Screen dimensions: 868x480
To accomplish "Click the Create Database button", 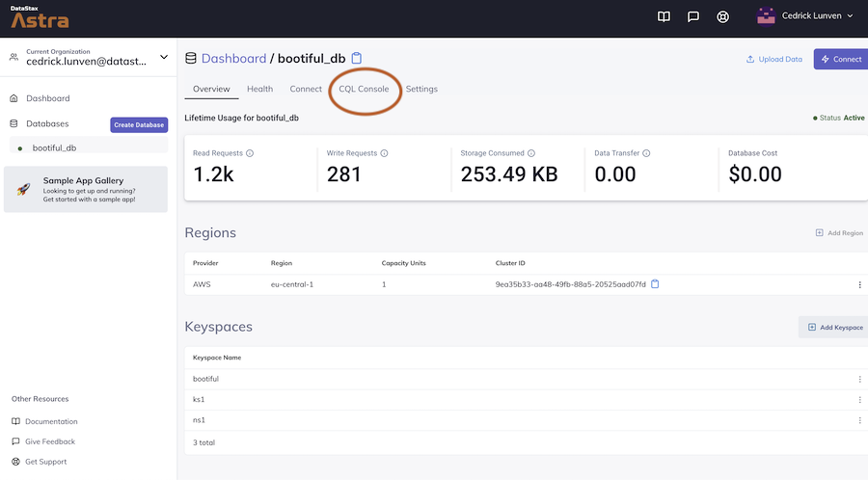I will pyautogui.click(x=139, y=125).
